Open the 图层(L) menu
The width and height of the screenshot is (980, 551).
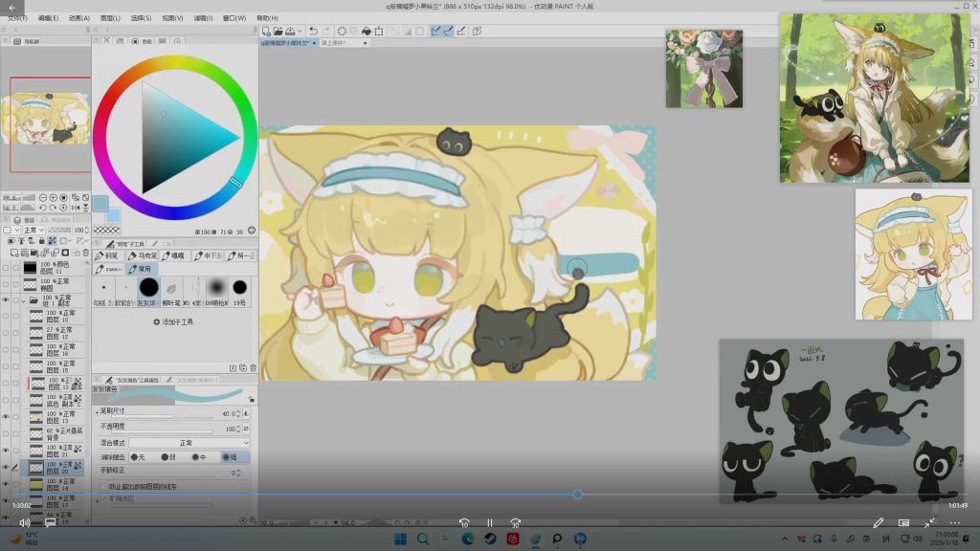coord(111,18)
